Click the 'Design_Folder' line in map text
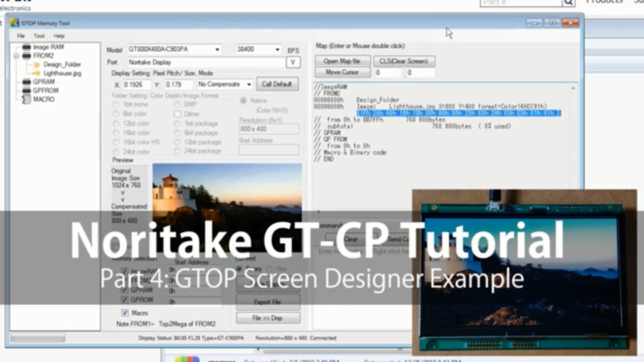Viewport: 644px width, 362px height. click(378, 100)
